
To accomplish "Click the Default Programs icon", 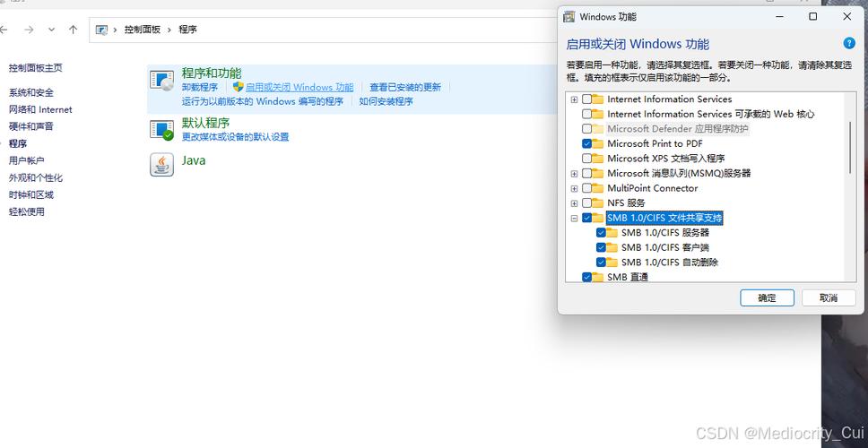I will click(x=161, y=130).
